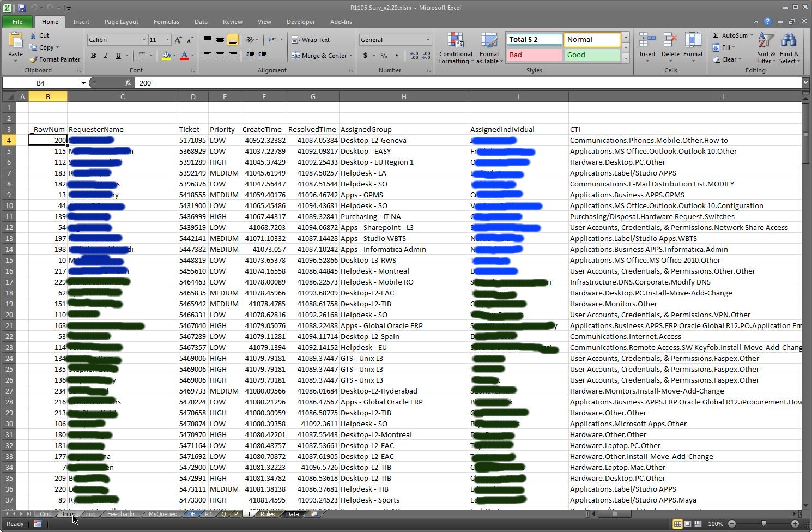The height and width of the screenshot is (532, 812).
Task: Open the File tab
Action: (x=17, y=22)
